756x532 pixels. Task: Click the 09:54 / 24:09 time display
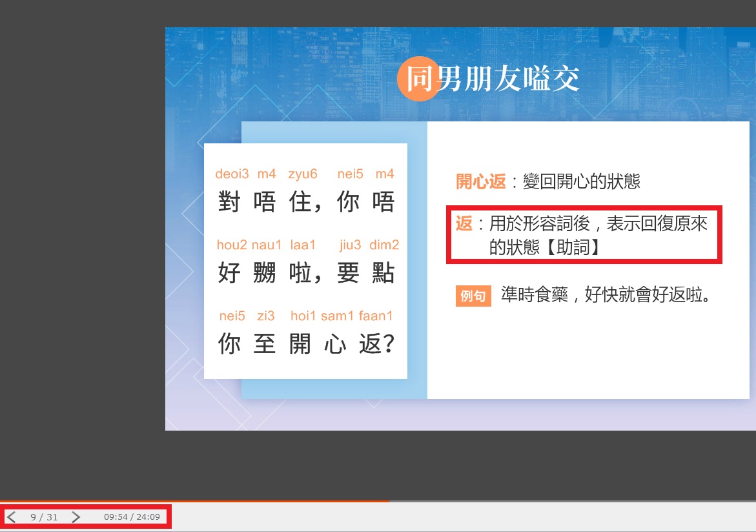pyautogui.click(x=132, y=517)
